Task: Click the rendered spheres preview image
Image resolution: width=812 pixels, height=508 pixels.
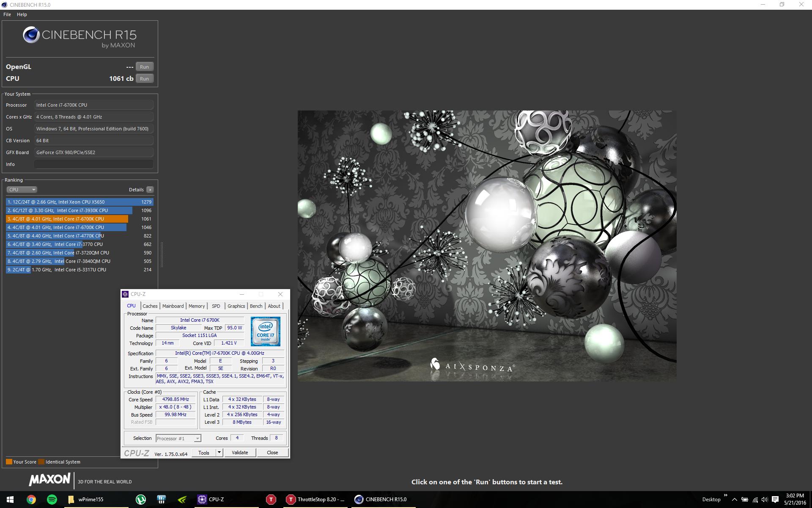Action: click(x=487, y=246)
